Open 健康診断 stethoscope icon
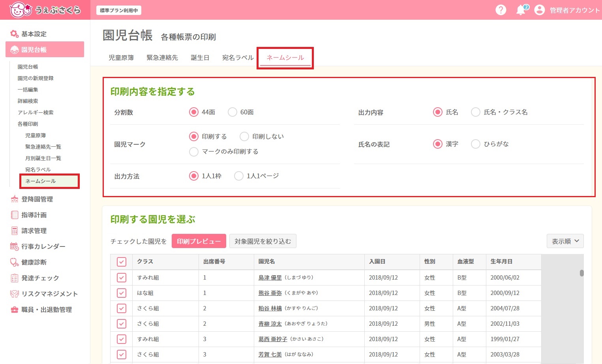 pyautogui.click(x=15, y=262)
